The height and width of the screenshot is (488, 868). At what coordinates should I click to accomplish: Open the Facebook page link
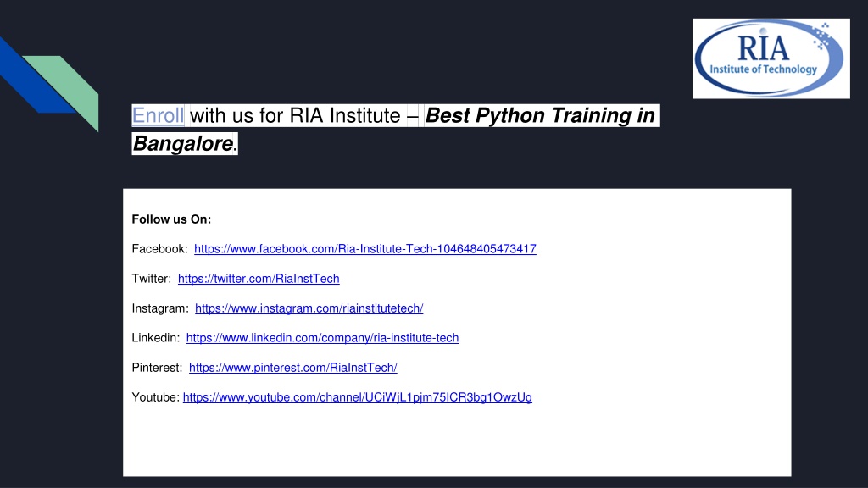coord(364,249)
